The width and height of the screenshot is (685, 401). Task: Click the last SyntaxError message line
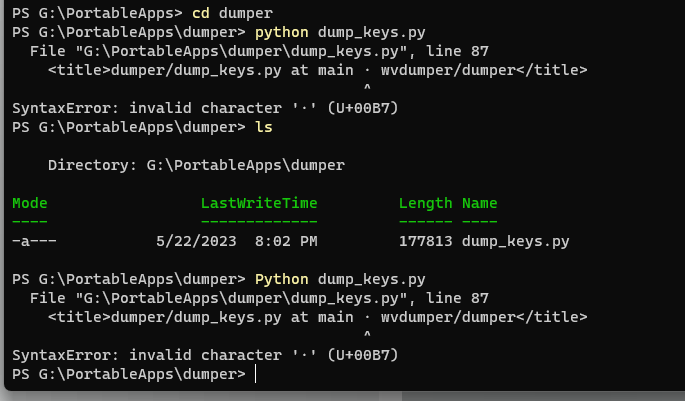(x=205, y=355)
